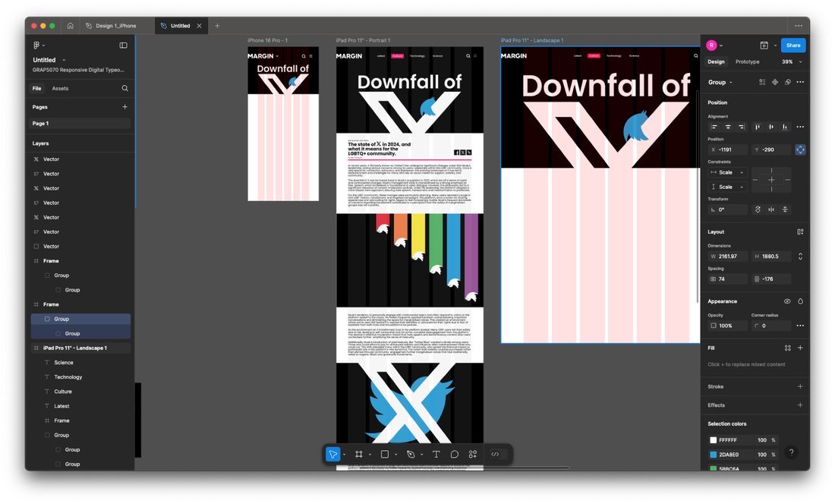Viewport: 835px width, 504px height.
Task: Open the Actions and components tool
Action: click(x=472, y=454)
